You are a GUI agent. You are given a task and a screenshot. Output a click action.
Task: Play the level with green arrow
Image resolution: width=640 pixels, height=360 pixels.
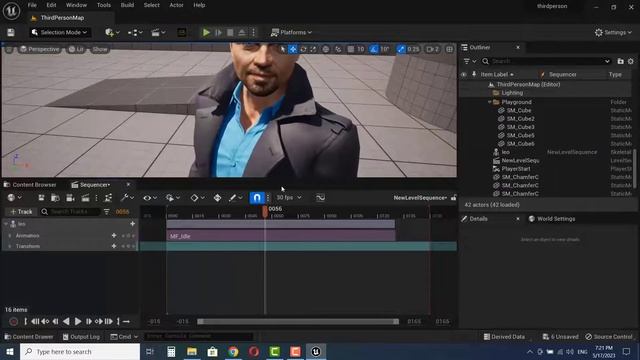coord(206,32)
